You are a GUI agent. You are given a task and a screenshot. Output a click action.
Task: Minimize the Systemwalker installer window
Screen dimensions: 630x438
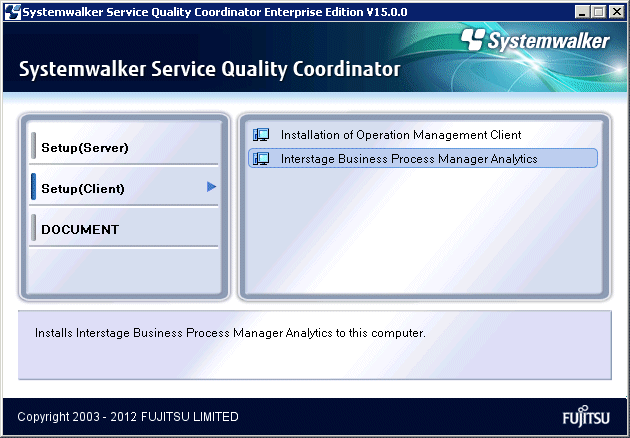point(582,12)
